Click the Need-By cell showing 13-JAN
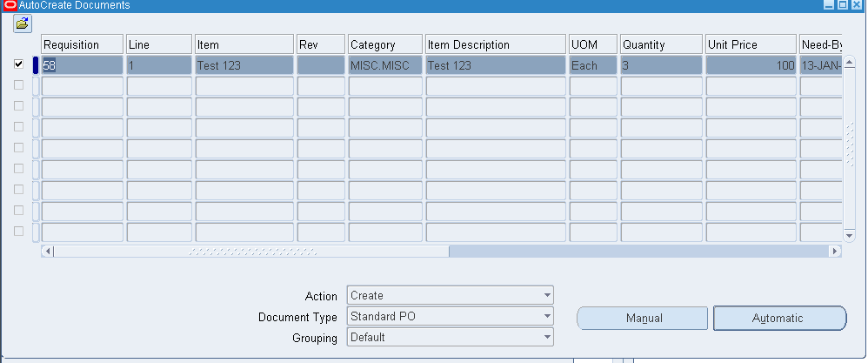Viewport: 868px width, 363px height. [x=821, y=65]
